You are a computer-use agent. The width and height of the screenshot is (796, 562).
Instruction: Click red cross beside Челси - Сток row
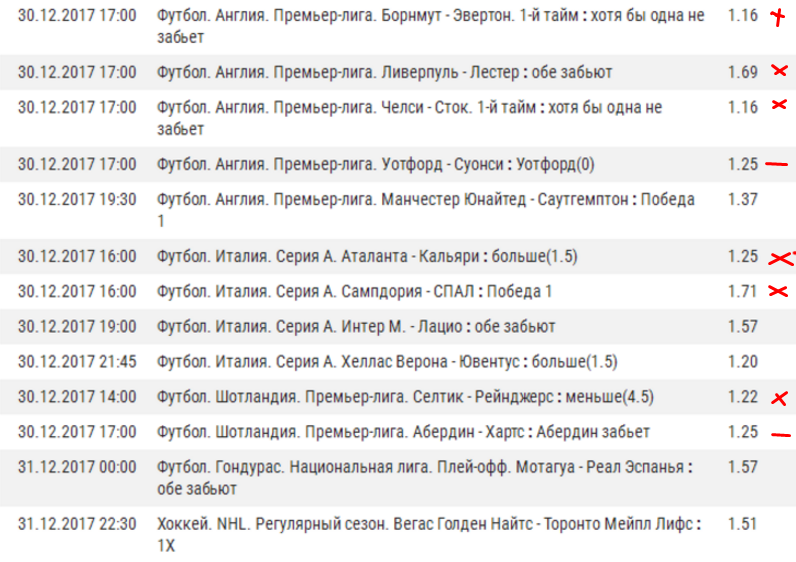coord(778,106)
